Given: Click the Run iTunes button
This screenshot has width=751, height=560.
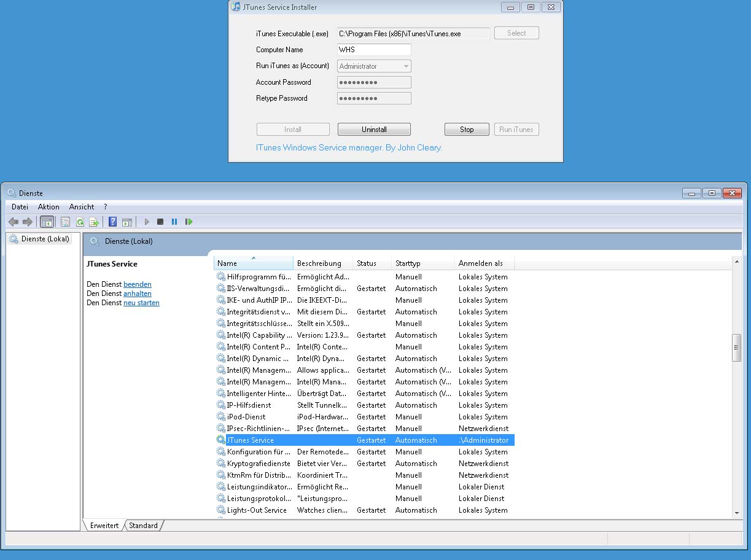Looking at the screenshot, I should (516, 130).
